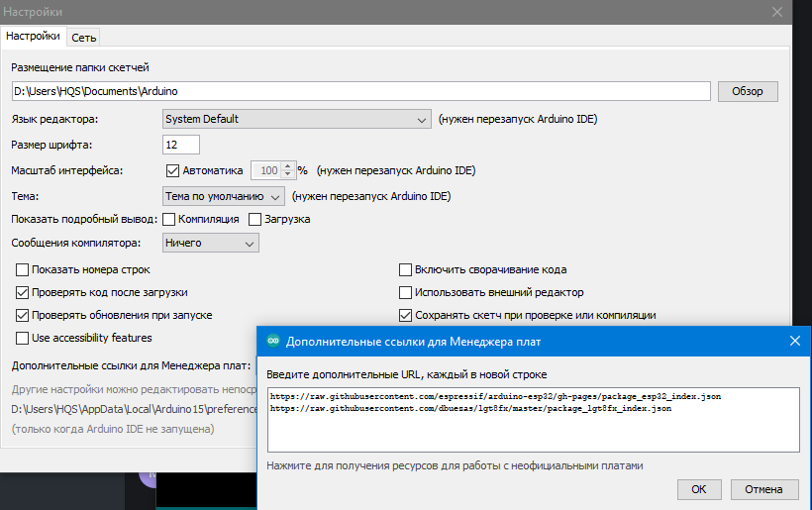Close the additional board URLs dialog
This screenshot has width=812, height=510.
(795, 341)
